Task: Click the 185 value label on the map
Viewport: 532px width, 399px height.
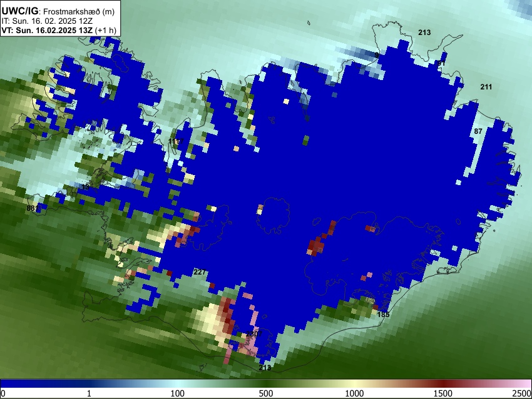Action: click(x=383, y=315)
